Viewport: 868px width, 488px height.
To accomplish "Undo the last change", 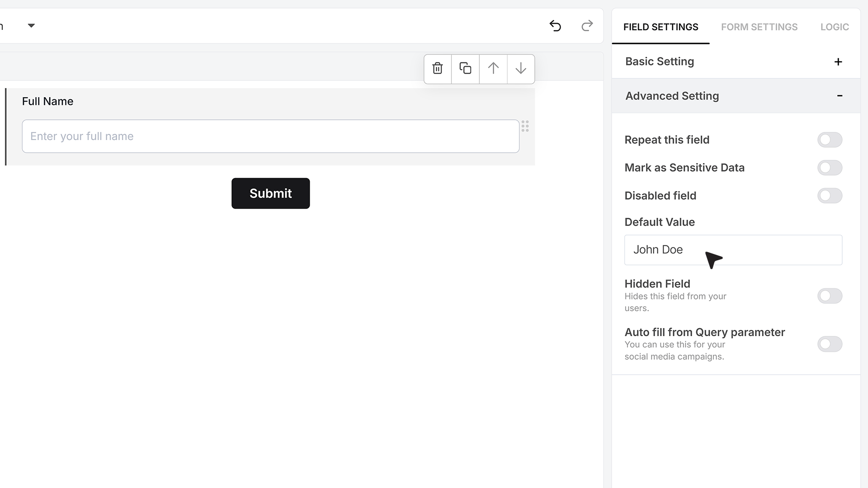I will [555, 26].
